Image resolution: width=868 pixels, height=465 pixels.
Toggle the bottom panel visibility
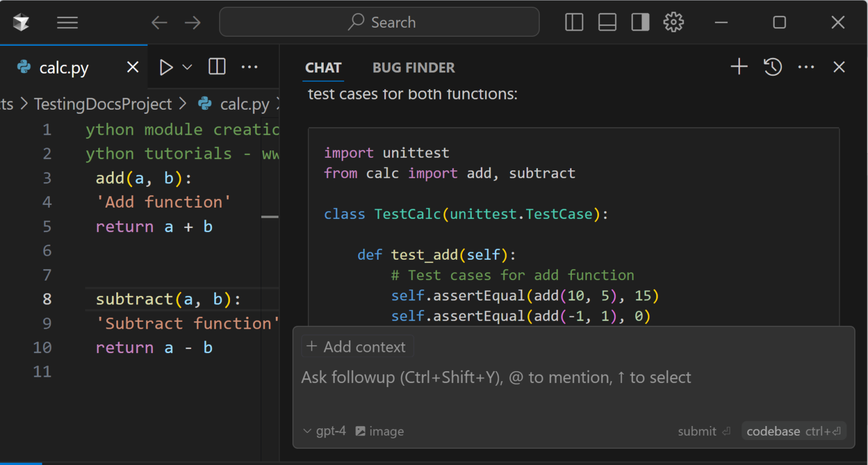[607, 22]
